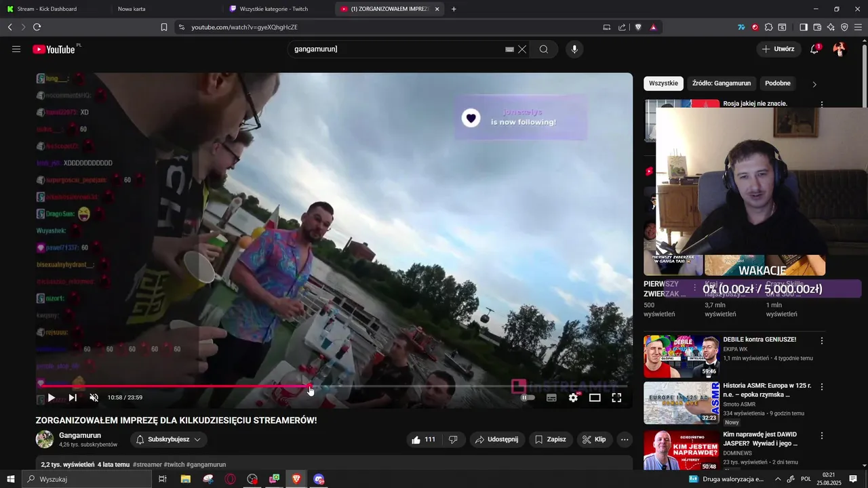Open Brave Leo AI sparkle icon
868x488 pixels.
[831, 27]
